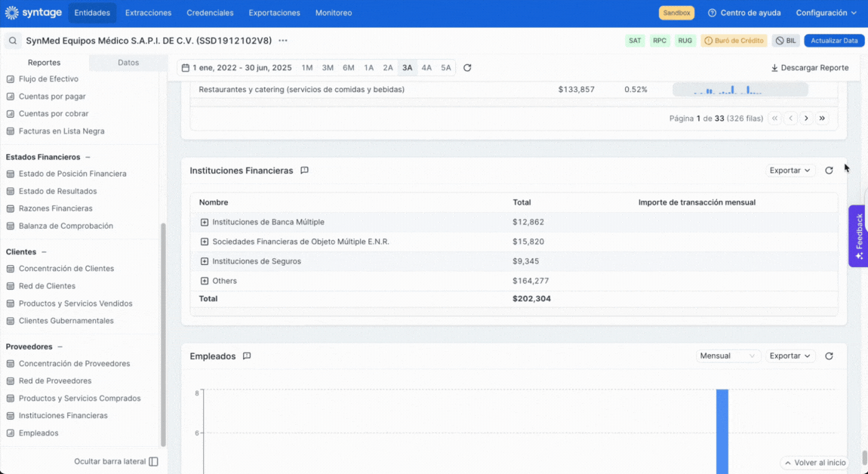Click icon beside Red de Clientes
The height and width of the screenshot is (474, 868).
click(10, 286)
